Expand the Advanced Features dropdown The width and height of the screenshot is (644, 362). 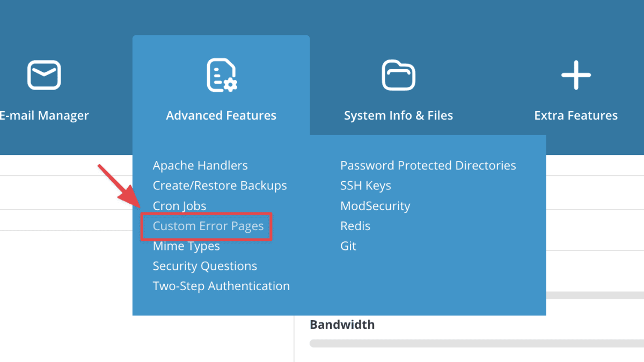(221, 115)
